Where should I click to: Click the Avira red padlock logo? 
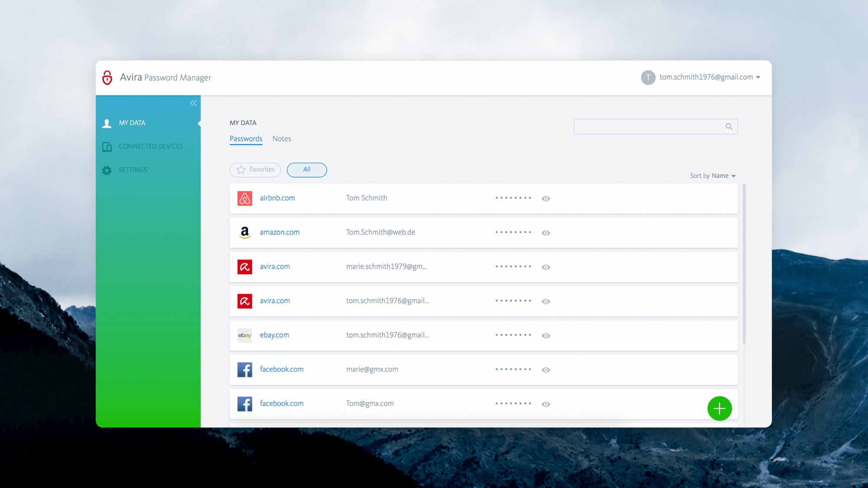pos(107,78)
